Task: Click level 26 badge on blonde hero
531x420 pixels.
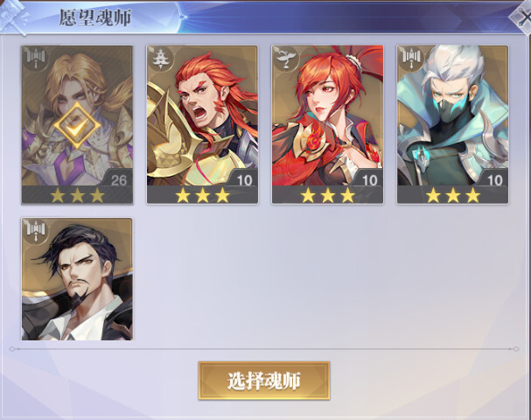Action: 118,179
